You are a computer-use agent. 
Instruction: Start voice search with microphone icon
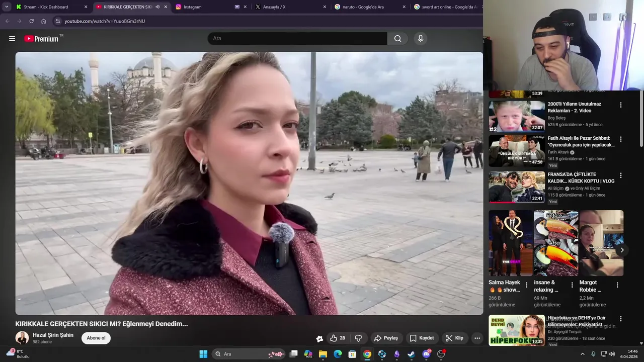coord(421,39)
